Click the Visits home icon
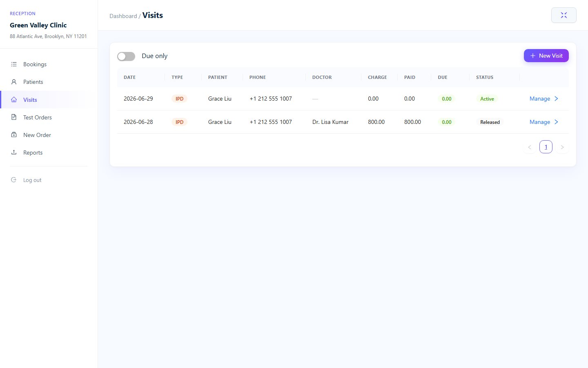This screenshot has height=368, width=588. click(x=14, y=100)
